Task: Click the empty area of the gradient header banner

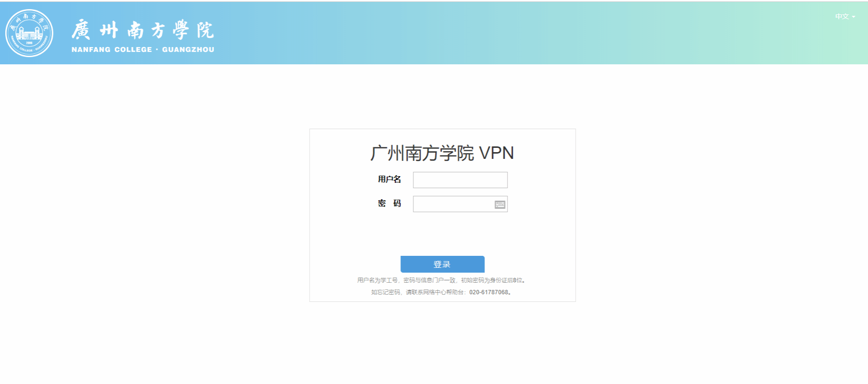Action: pos(529,33)
